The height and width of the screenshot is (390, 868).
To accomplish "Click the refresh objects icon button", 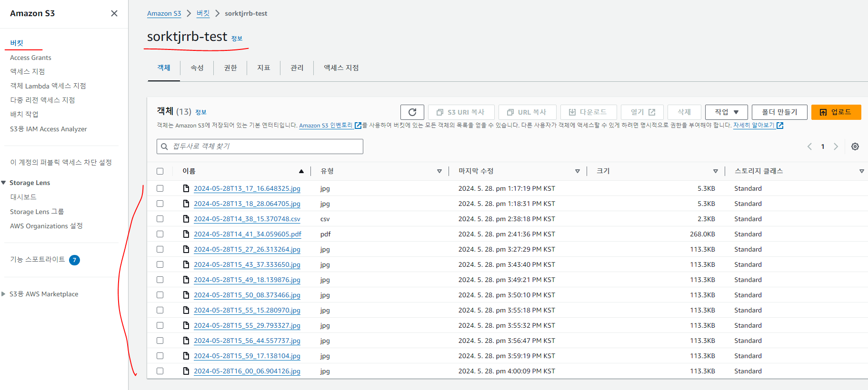I will point(412,112).
